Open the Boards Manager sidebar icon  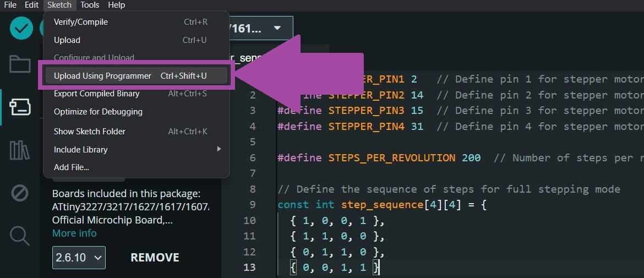click(x=20, y=107)
